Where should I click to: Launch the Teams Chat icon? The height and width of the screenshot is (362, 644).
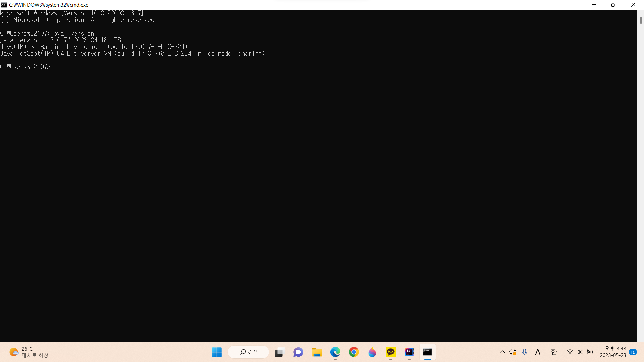pos(298,352)
